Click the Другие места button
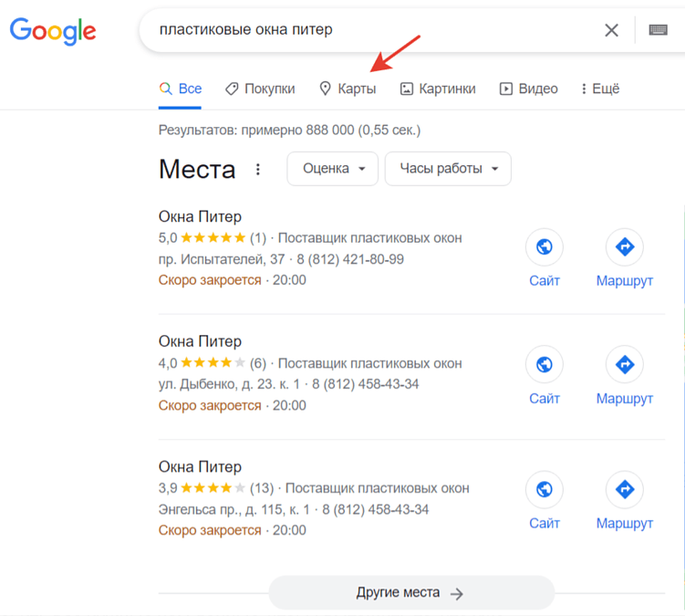 [410, 593]
